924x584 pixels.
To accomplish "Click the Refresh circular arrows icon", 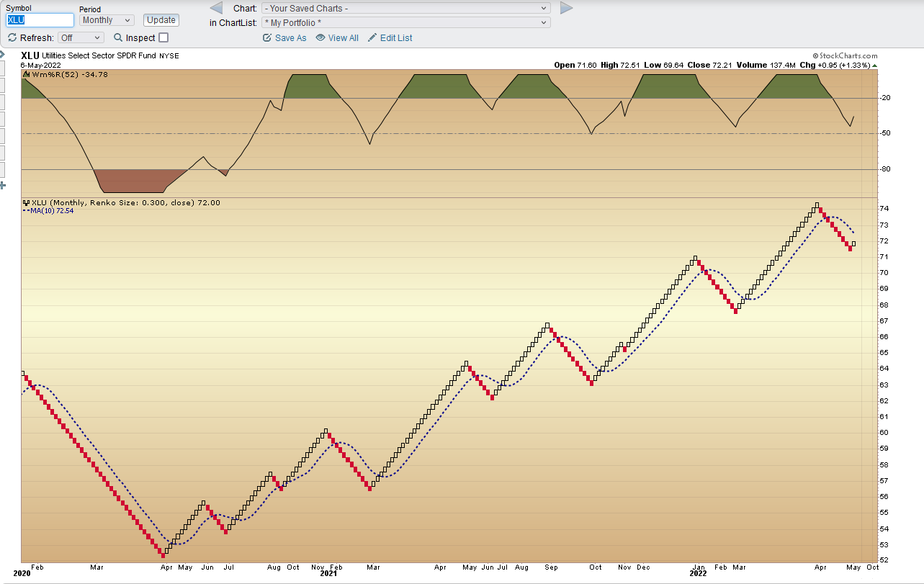I will [12, 37].
